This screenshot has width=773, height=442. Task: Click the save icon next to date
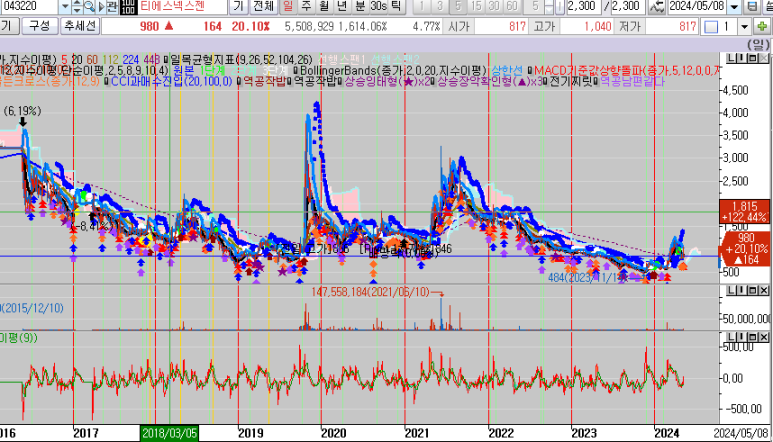(x=752, y=6)
